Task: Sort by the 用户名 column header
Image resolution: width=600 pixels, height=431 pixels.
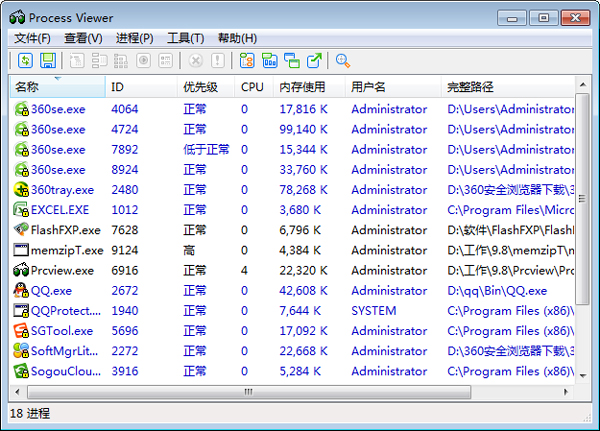Action: point(393,87)
